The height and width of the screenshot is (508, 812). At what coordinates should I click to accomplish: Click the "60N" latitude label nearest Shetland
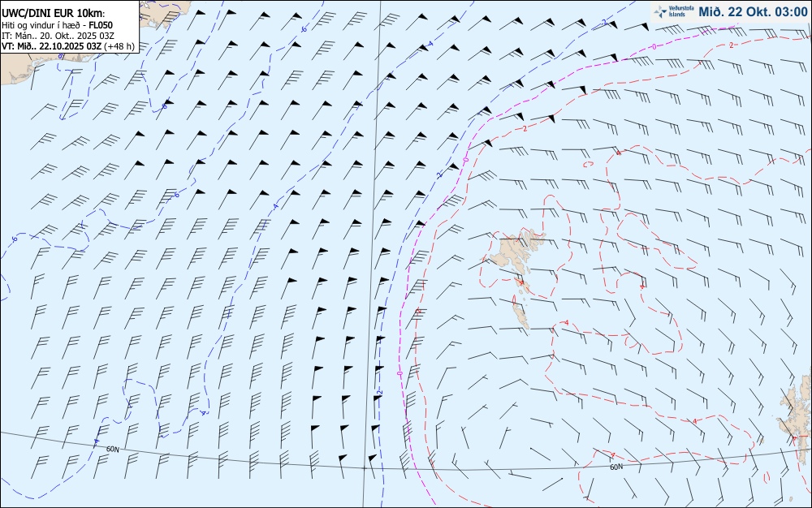tap(616, 467)
